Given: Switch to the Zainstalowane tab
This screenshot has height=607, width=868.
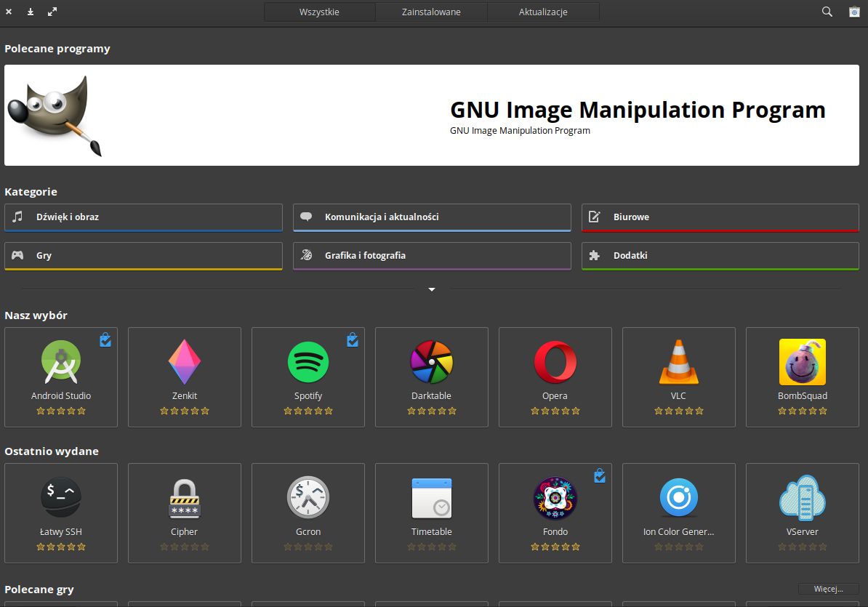Looking at the screenshot, I should pyautogui.click(x=431, y=12).
